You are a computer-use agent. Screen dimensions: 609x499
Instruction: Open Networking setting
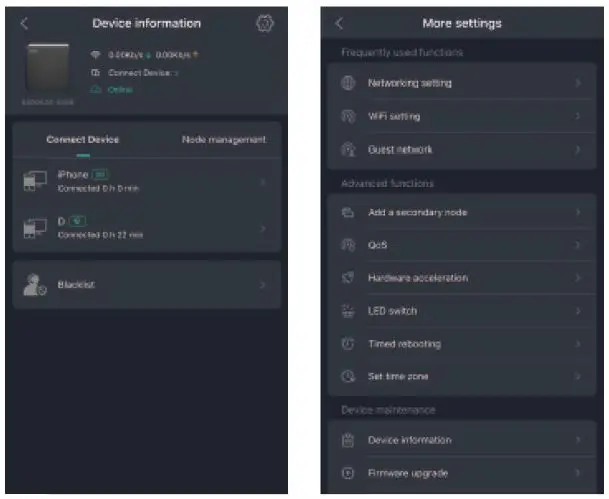462,83
